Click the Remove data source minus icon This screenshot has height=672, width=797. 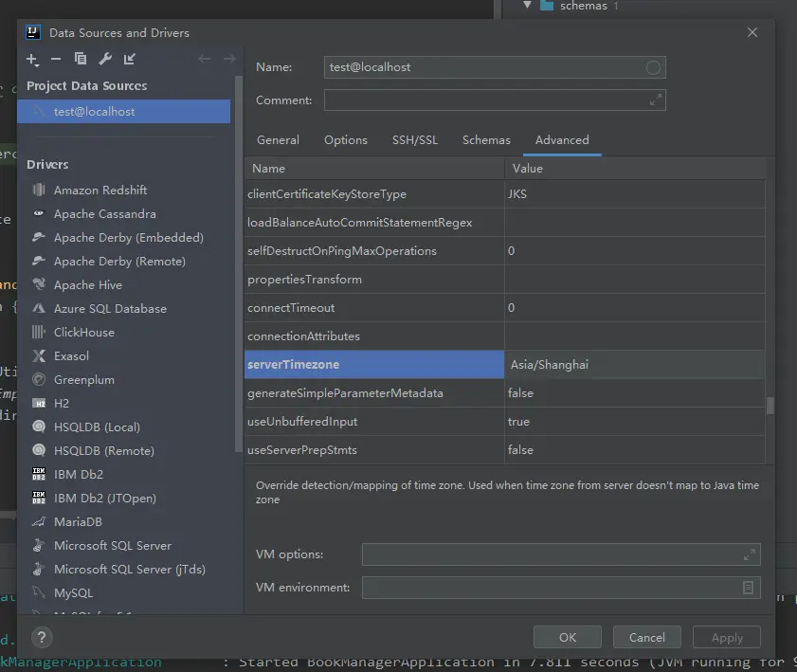coord(56,60)
